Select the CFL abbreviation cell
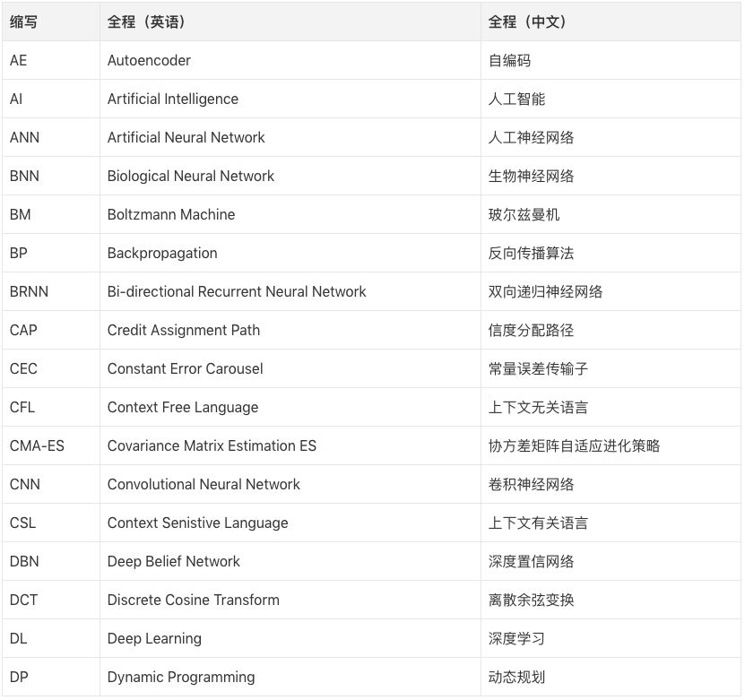The image size is (745, 700). click(51, 407)
